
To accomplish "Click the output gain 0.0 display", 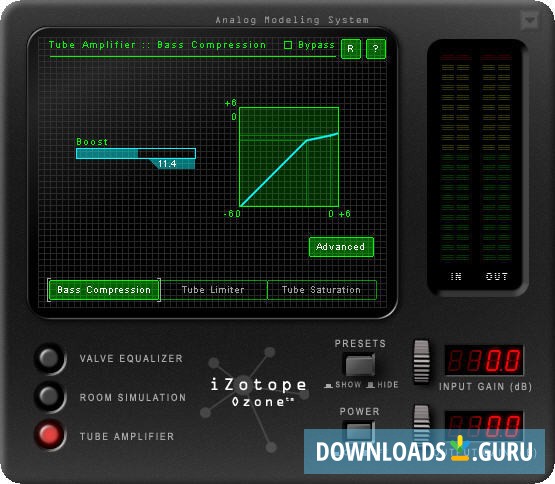I will coord(484,426).
